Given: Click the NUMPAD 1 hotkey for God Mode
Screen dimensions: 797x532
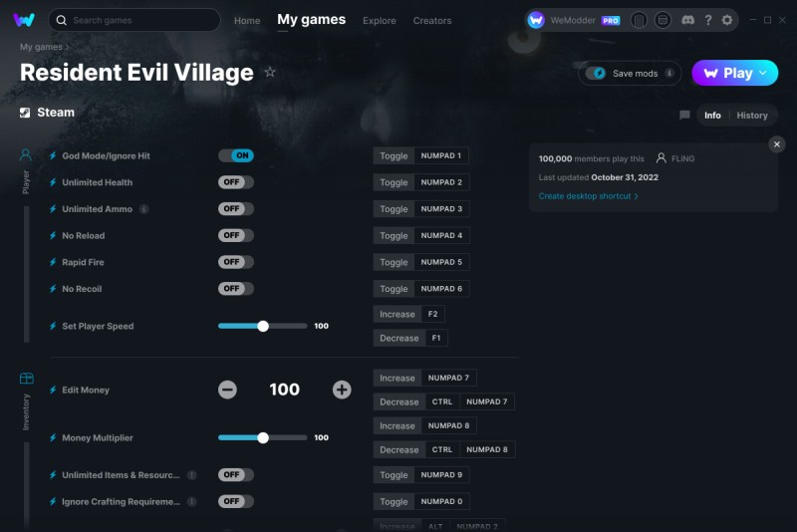Looking at the screenshot, I should coord(441,155).
